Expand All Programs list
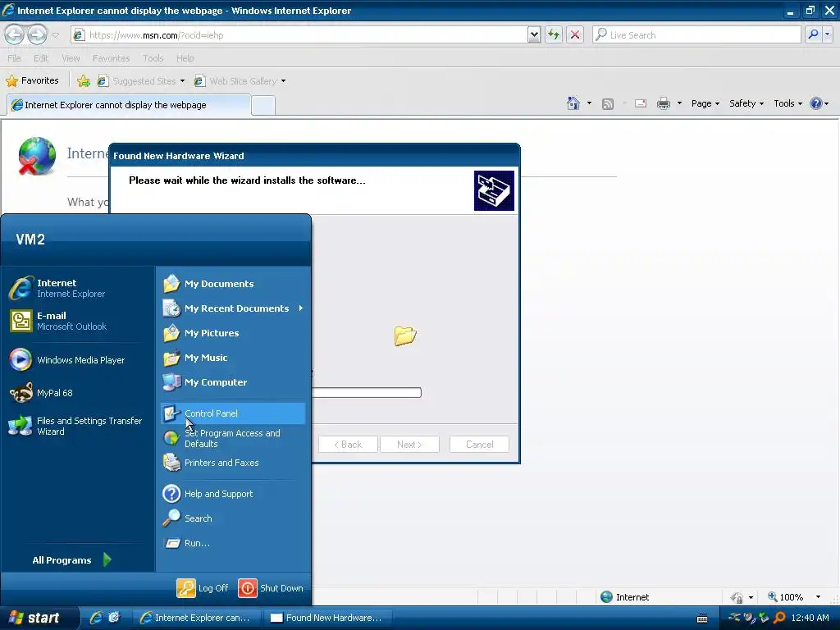Screen dimensions: 840x630 click(72, 559)
